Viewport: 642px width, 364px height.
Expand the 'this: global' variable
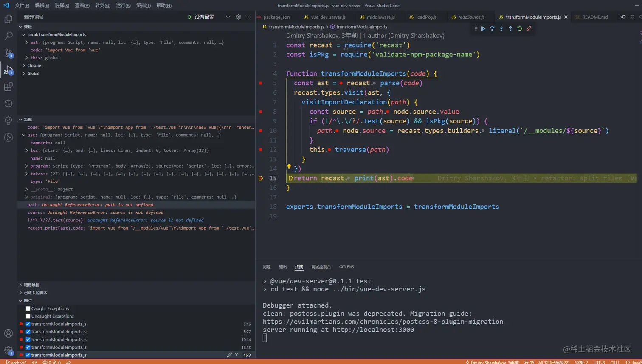(27, 58)
